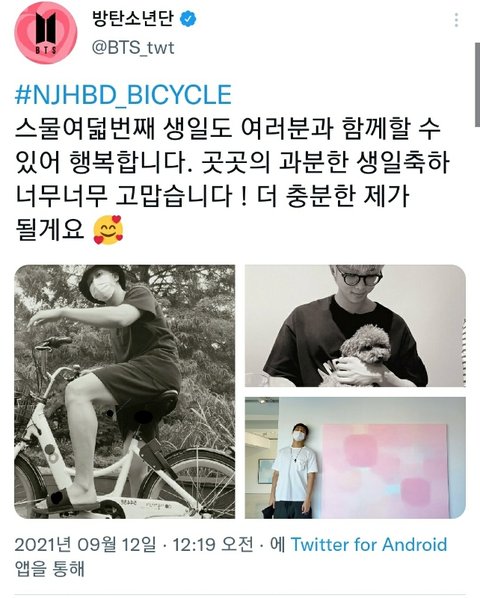The height and width of the screenshot is (598, 480).
Task: Click the Twitter for Android source link
Action: pos(369,544)
